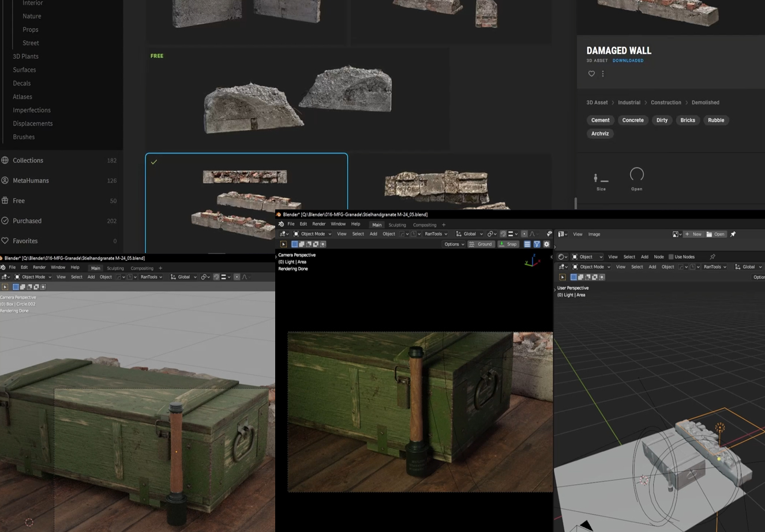This screenshot has height=532, width=765.
Task: Click Blender logo in left window menu bar
Action: 3,268
